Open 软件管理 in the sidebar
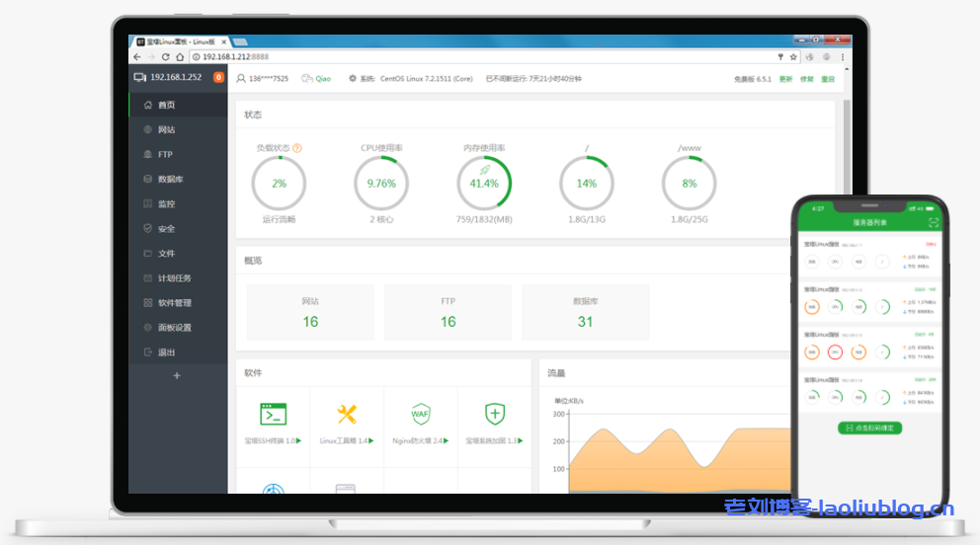Screen dimensions: 980x545 [x=174, y=303]
